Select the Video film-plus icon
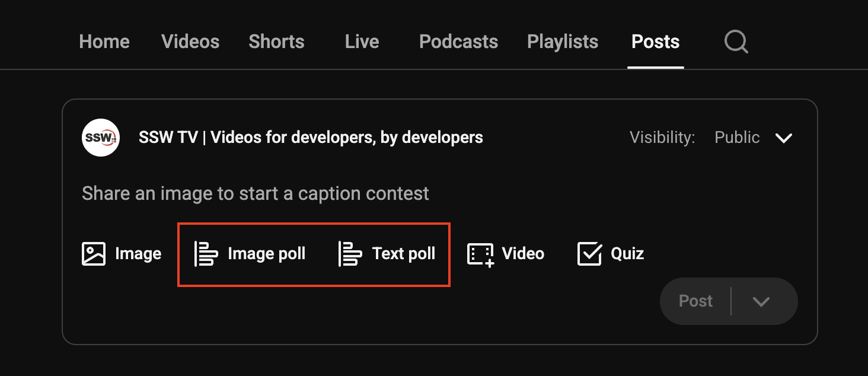The image size is (868, 376). (480, 254)
